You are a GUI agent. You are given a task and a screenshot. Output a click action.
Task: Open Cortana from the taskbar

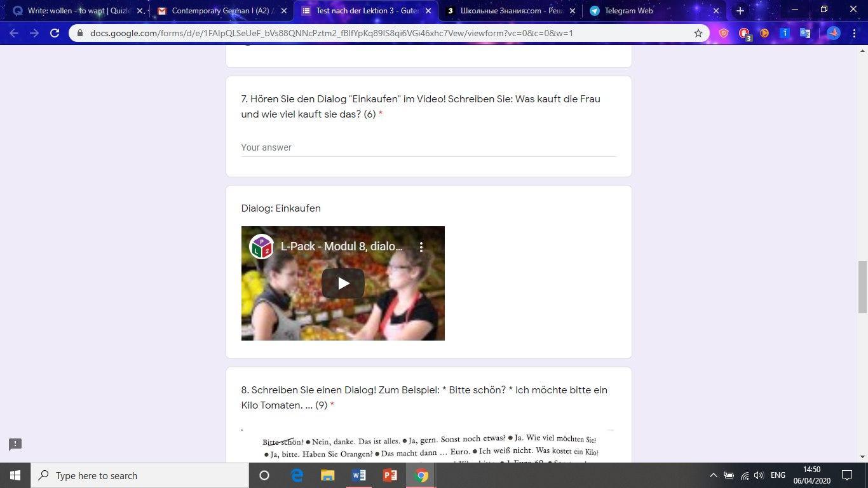click(x=264, y=475)
